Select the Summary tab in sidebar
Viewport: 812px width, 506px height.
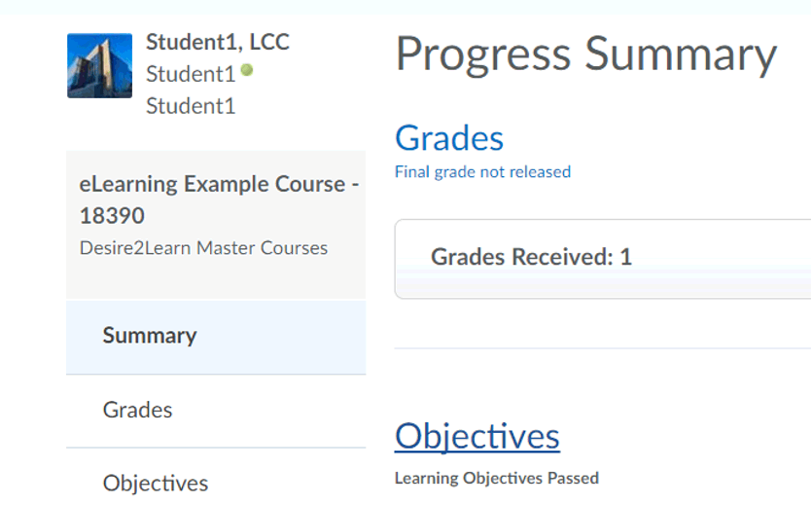point(150,336)
